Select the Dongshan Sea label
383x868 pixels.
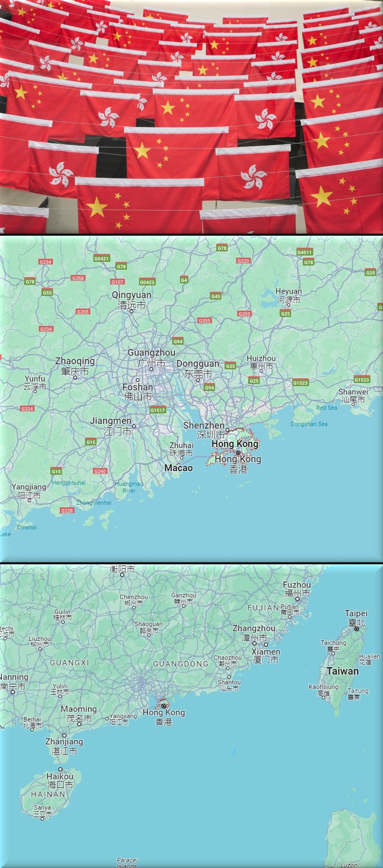(x=309, y=424)
